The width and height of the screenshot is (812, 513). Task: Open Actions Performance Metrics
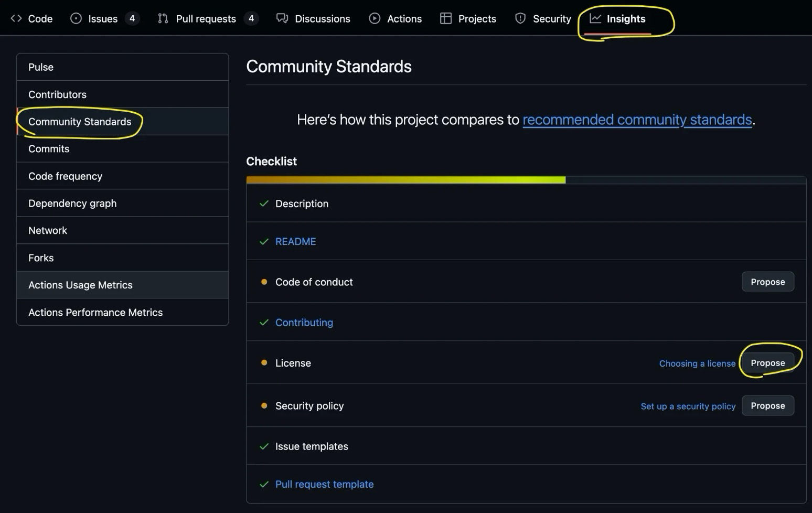95,313
